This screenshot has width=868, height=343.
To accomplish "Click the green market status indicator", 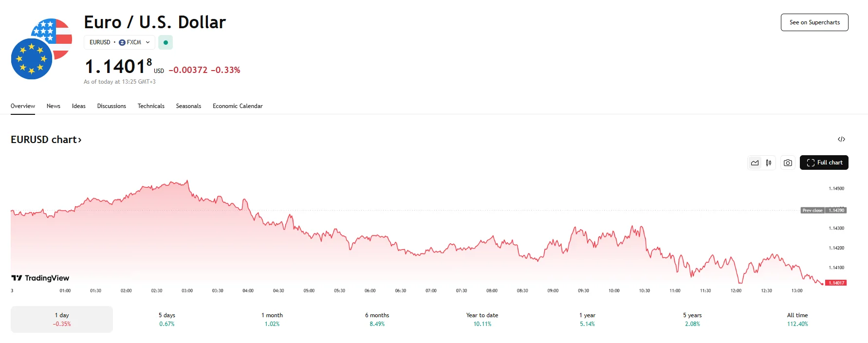I will 166,43.
